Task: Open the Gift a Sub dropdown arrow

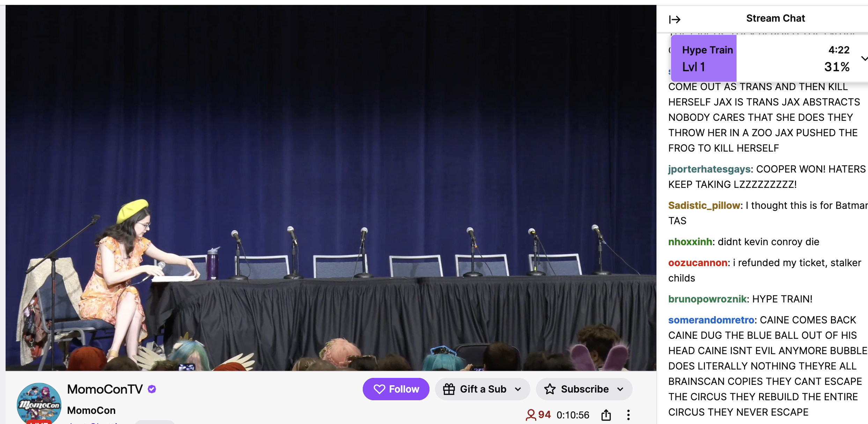Action: pos(518,389)
